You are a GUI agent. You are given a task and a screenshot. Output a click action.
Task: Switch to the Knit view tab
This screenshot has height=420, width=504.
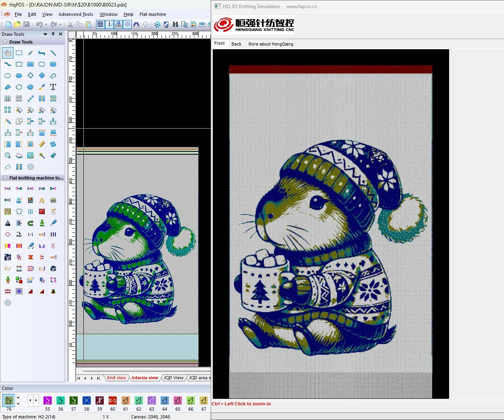[x=116, y=378]
